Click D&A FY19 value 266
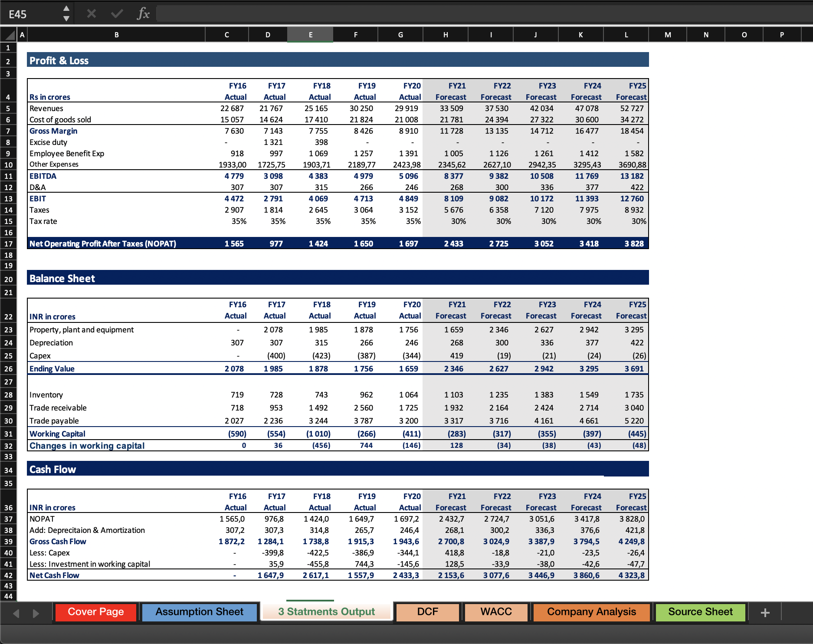This screenshot has width=813, height=644. [367, 187]
